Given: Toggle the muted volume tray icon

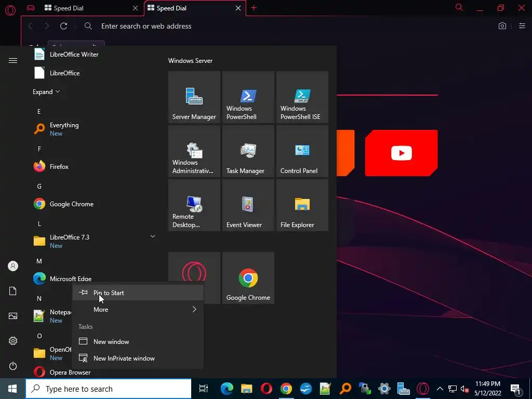Looking at the screenshot, I should pos(464,389).
